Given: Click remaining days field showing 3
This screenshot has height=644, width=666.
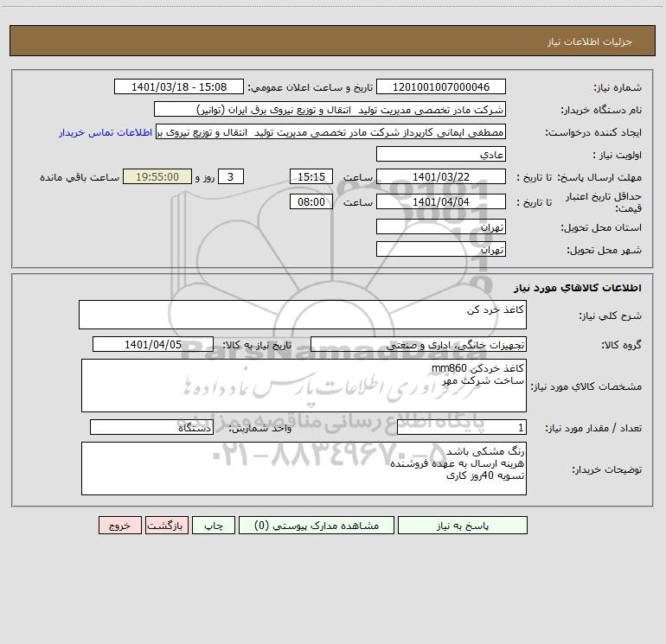Looking at the screenshot, I should 231,176.
